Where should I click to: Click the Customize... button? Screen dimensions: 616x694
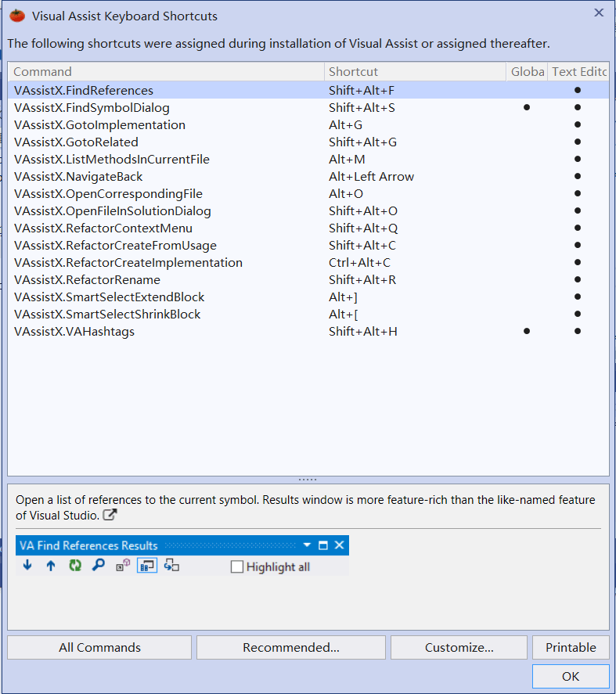459,648
